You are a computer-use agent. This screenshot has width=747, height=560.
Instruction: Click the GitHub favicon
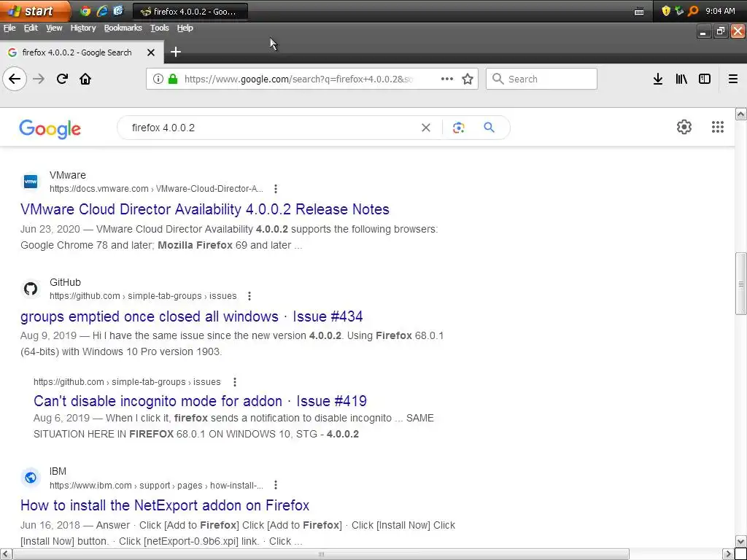coord(31,289)
